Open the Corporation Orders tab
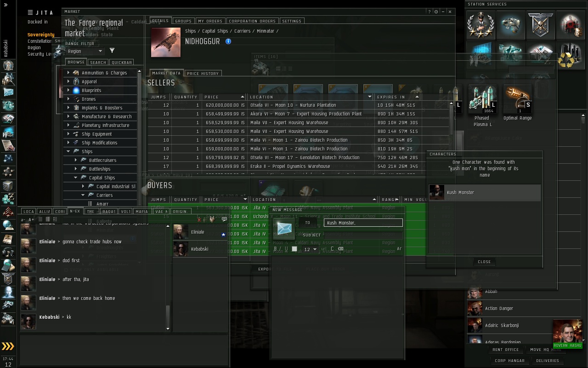 tap(252, 21)
